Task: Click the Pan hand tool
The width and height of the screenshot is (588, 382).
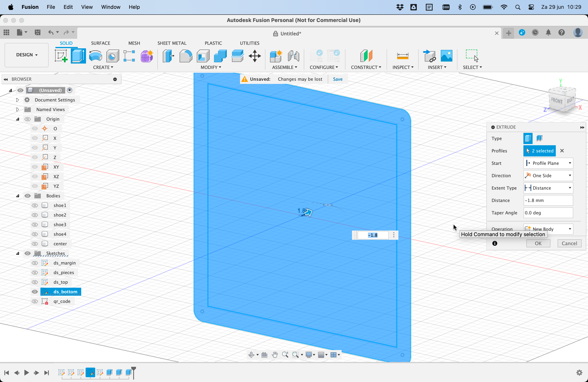Action: pyautogui.click(x=275, y=355)
